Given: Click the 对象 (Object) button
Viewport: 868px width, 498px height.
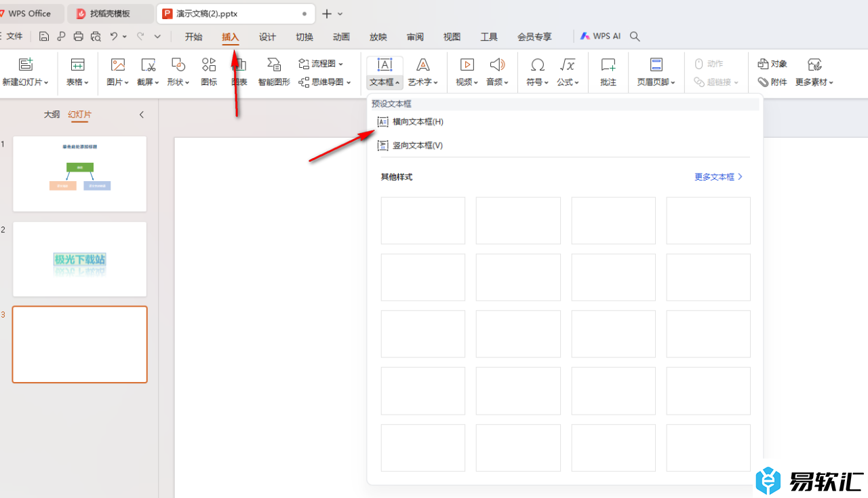Looking at the screenshot, I should 772,64.
